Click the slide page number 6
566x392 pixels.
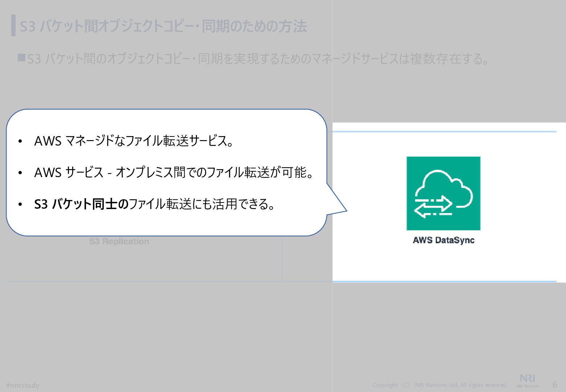(x=555, y=385)
